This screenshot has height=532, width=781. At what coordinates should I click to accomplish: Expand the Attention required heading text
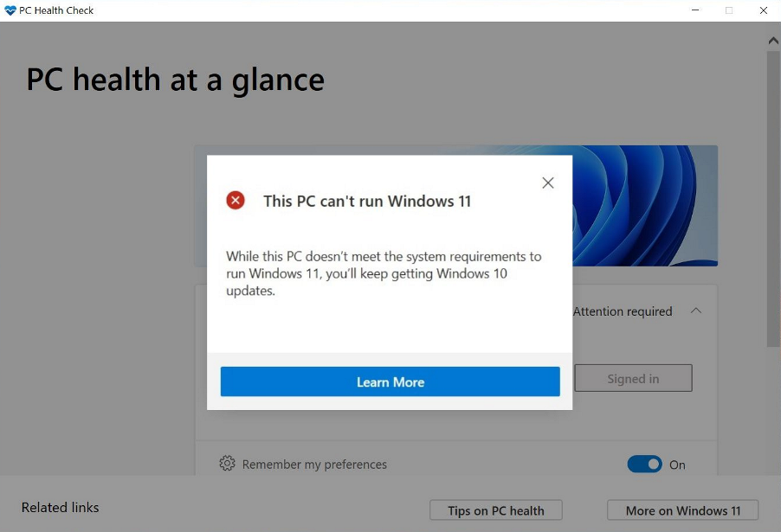coord(623,311)
